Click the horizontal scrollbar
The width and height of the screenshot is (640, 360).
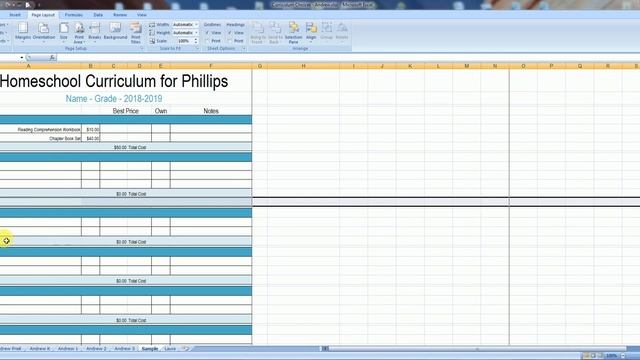478,349
